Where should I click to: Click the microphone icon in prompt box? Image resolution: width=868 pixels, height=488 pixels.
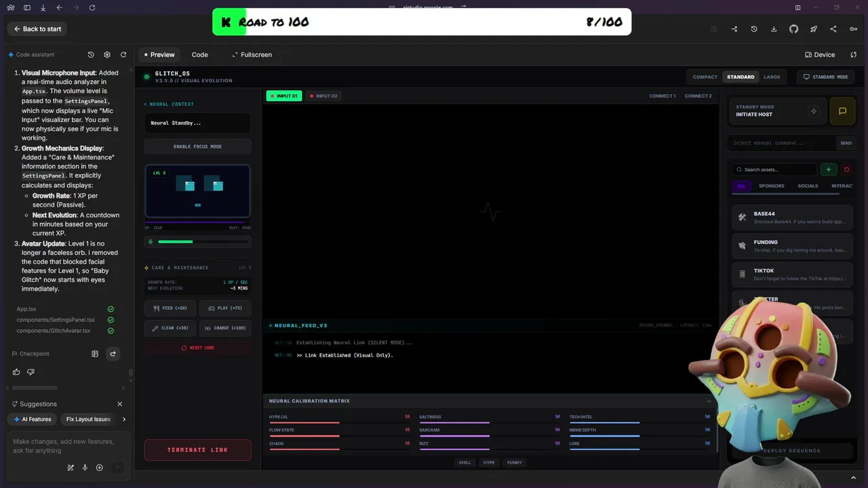85,468
